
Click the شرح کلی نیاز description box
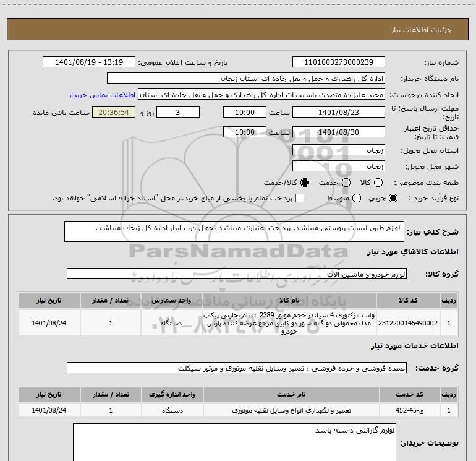234,231
